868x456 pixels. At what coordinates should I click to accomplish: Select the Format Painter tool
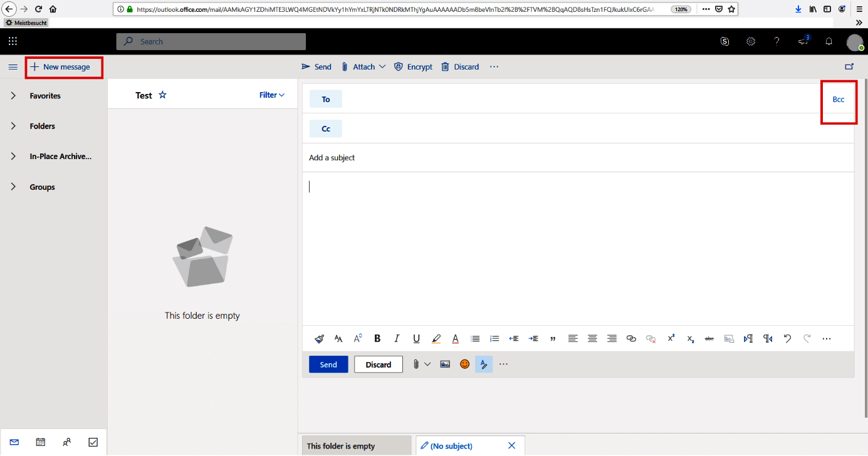[x=319, y=338]
